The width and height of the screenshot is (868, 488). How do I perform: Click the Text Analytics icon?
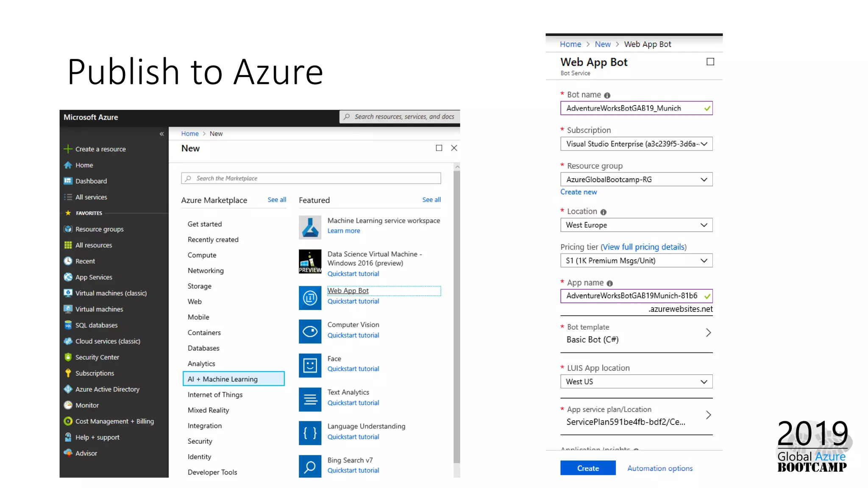coord(310,399)
